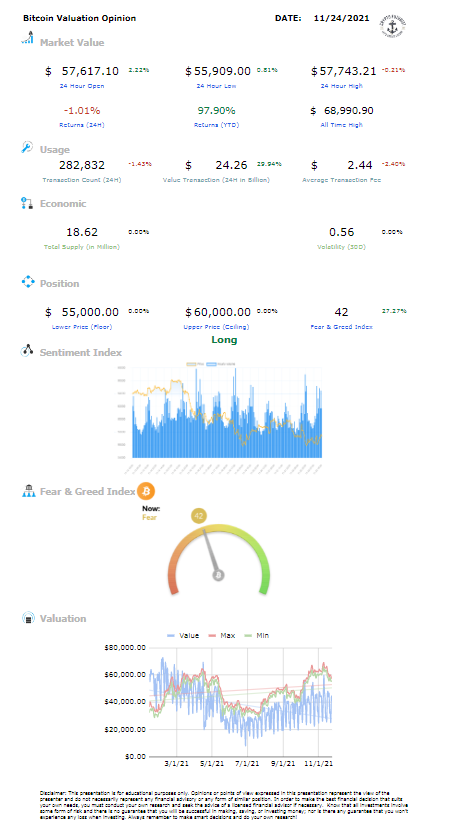Toggle the Max series in Valuation legend

[x=222, y=635]
